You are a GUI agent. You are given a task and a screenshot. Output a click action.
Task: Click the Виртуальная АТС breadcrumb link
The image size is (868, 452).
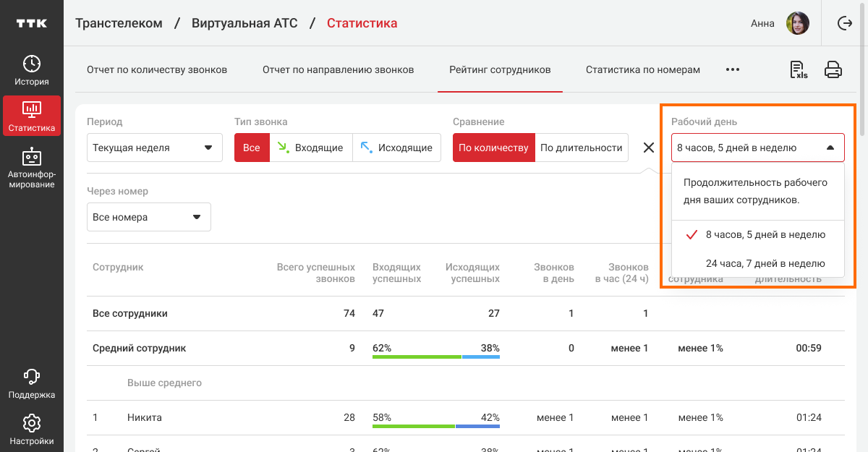coord(244,23)
